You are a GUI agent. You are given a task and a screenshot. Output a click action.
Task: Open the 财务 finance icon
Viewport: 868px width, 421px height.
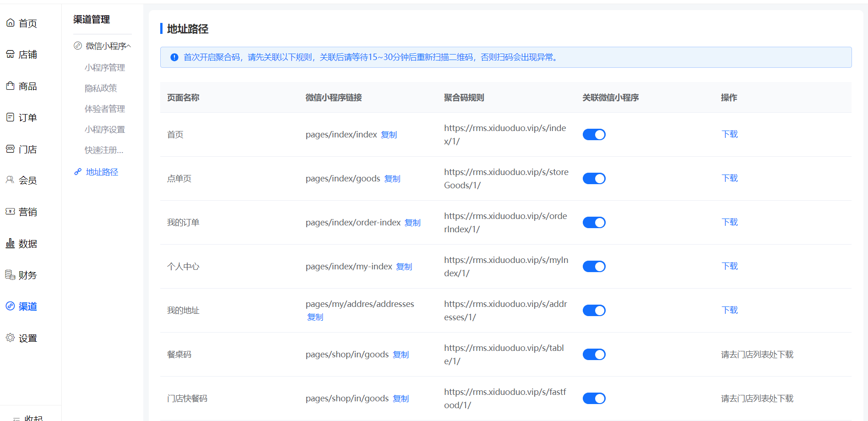pos(10,275)
